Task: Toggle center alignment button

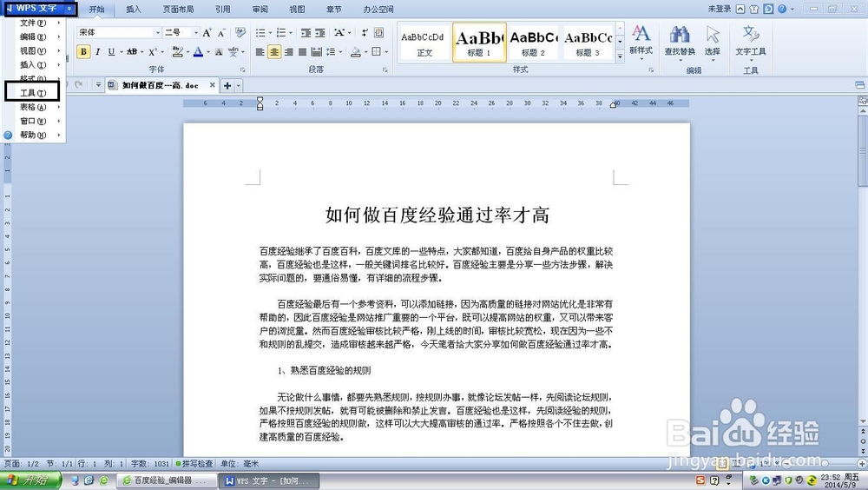Action: click(274, 52)
